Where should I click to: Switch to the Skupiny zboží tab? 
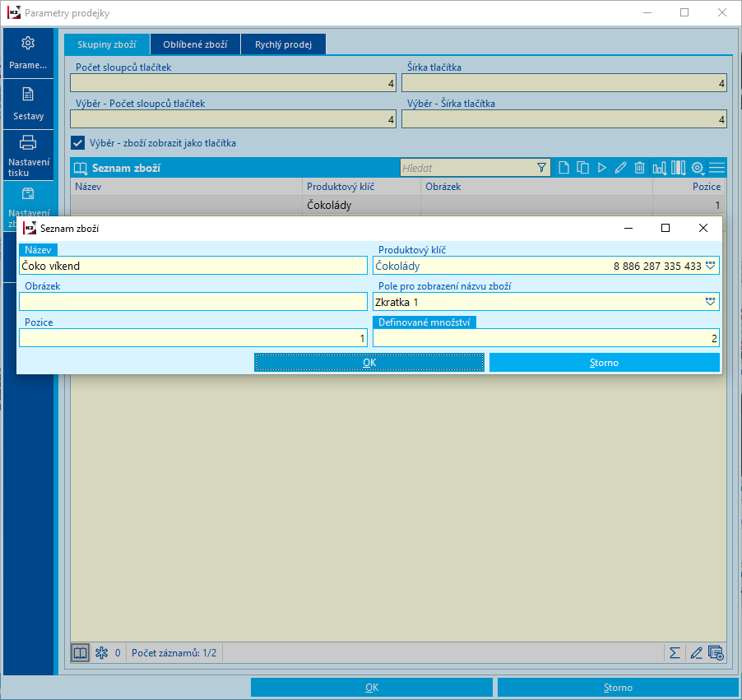click(x=107, y=44)
